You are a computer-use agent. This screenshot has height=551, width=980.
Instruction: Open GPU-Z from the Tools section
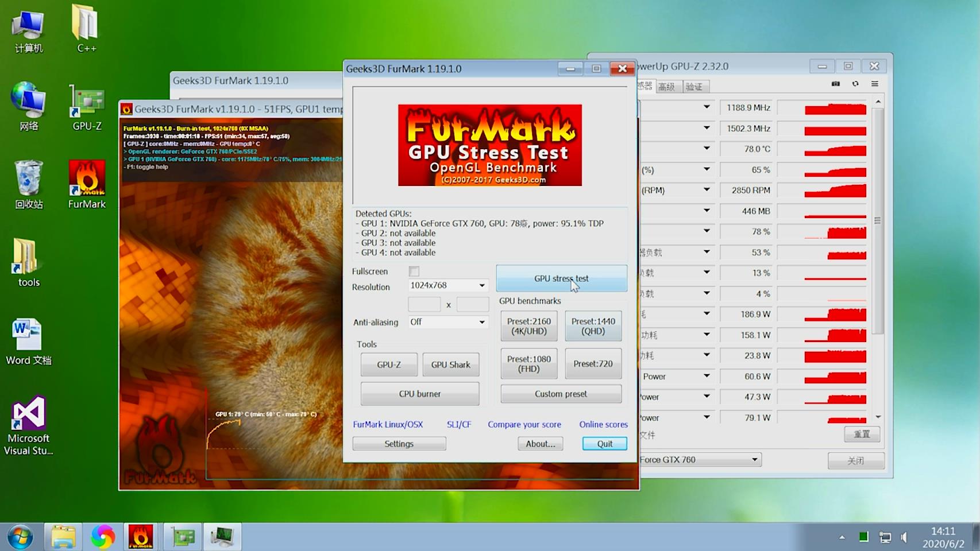(x=388, y=364)
